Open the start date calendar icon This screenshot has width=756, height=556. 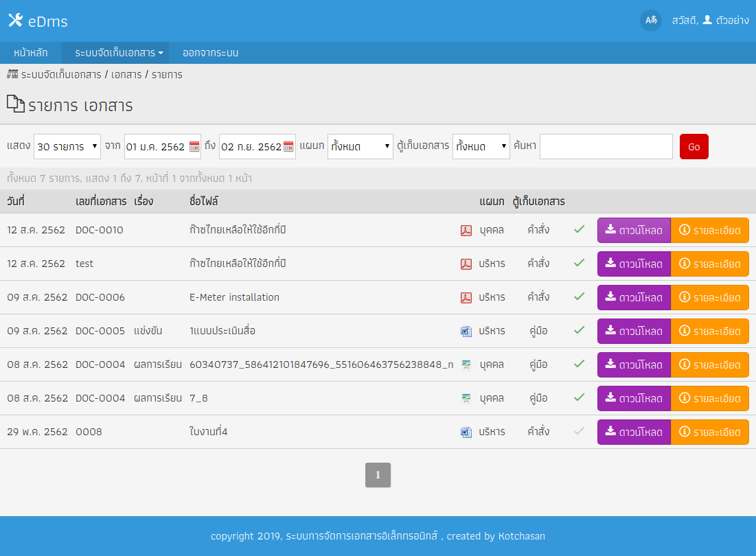pos(194,146)
